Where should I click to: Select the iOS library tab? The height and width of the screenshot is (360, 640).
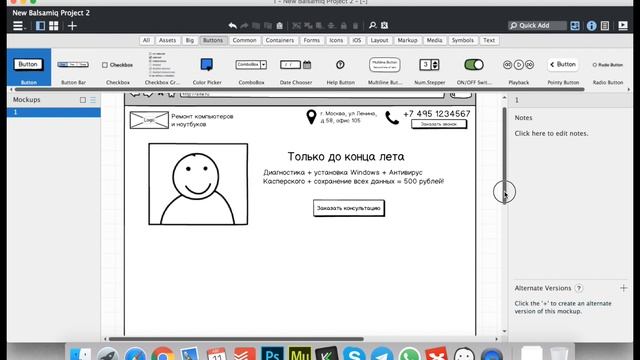[x=357, y=40]
